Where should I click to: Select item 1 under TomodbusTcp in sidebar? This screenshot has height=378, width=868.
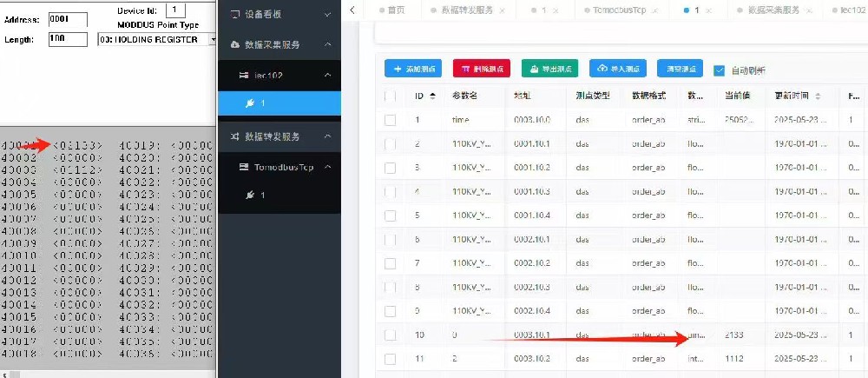tap(279, 196)
